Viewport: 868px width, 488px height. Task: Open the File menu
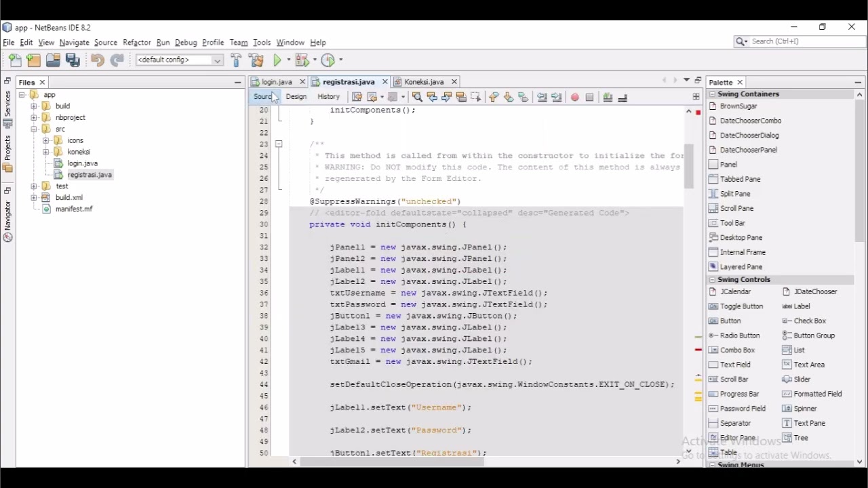pyautogui.click(x=9, y=43)
